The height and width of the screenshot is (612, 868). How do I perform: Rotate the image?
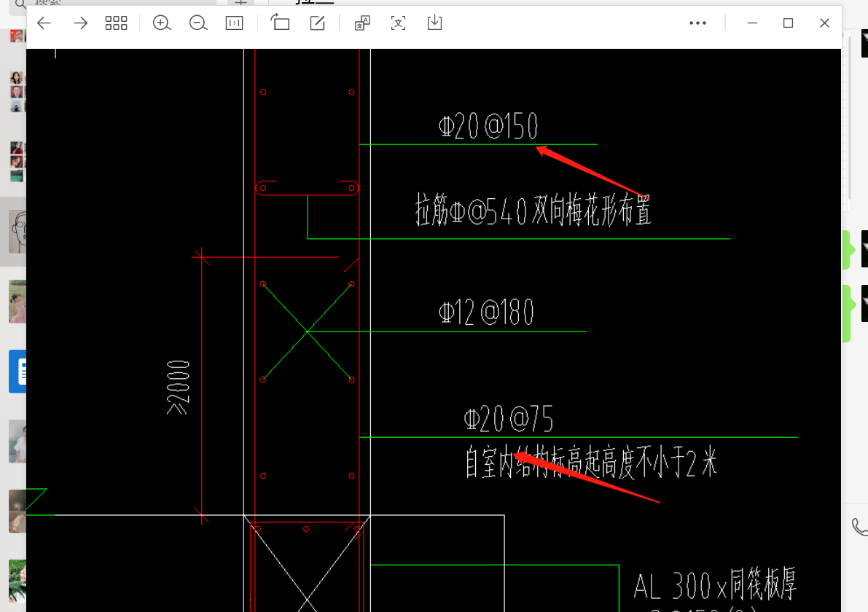280,23
